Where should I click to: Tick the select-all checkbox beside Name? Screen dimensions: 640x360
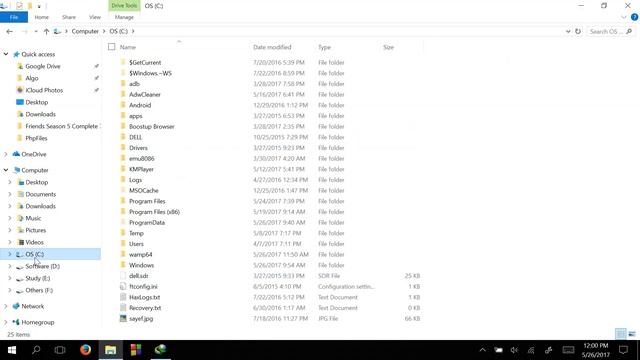111,47
